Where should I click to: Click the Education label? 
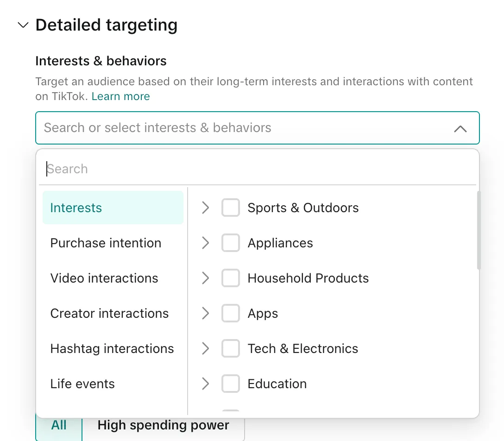(277, 384)
